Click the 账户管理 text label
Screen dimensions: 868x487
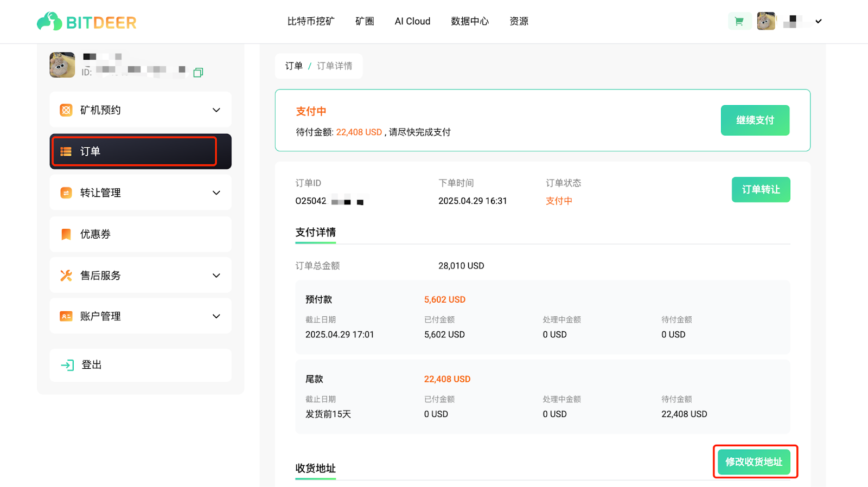point(100,316)
